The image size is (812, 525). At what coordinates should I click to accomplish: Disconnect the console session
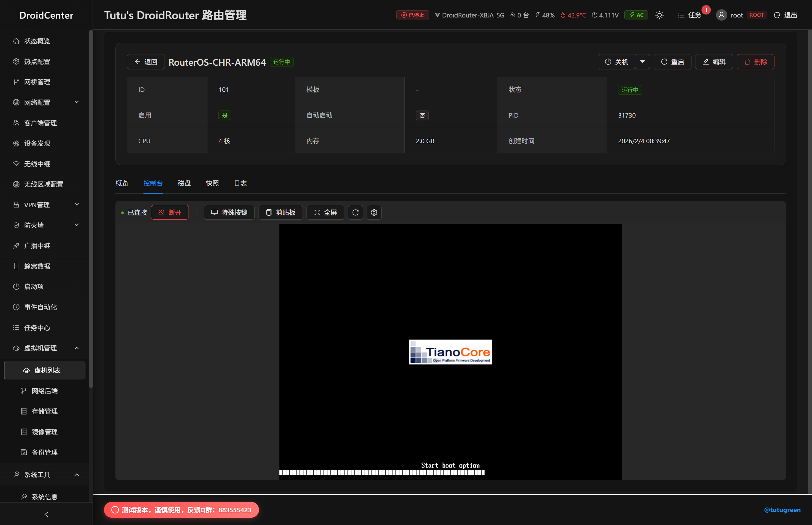[170, 212]
